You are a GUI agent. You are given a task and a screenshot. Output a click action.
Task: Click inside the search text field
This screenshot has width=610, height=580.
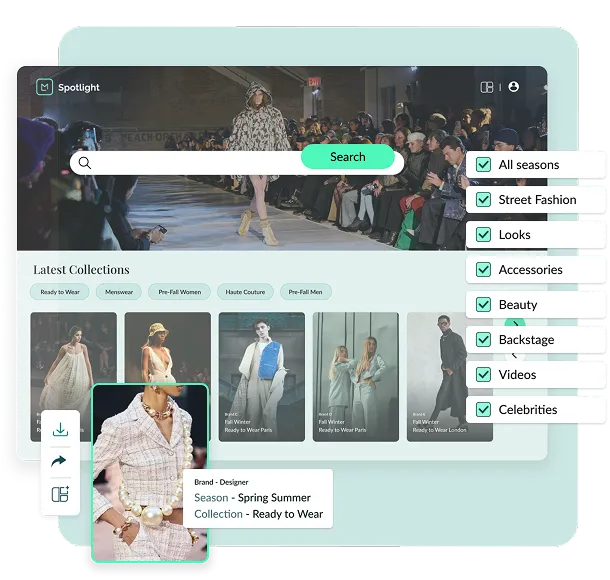pos(195,162)
